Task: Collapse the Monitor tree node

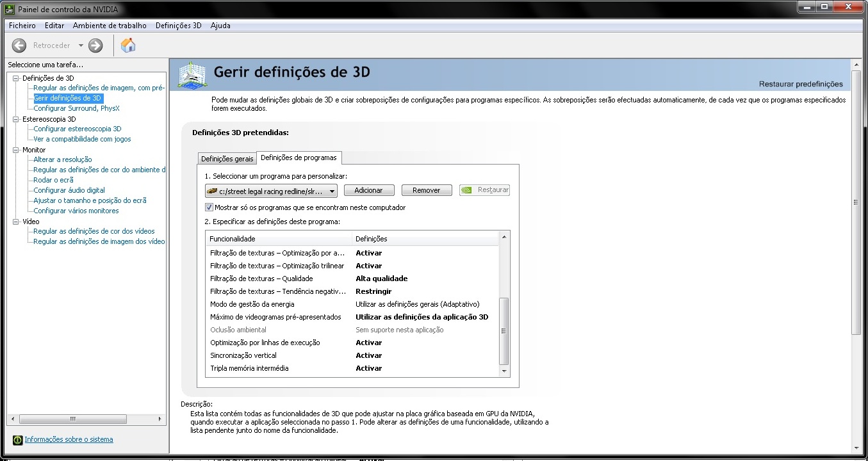Action: click(16, 150)
